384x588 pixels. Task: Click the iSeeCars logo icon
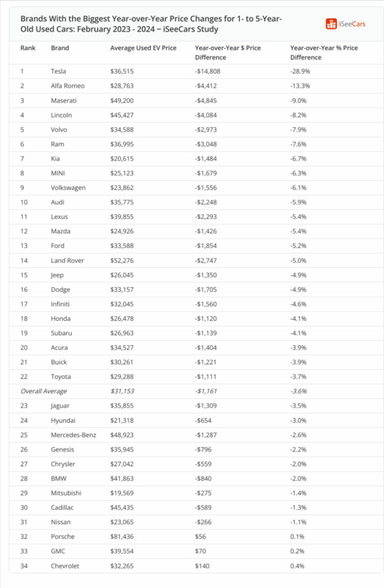click(331, 23)
